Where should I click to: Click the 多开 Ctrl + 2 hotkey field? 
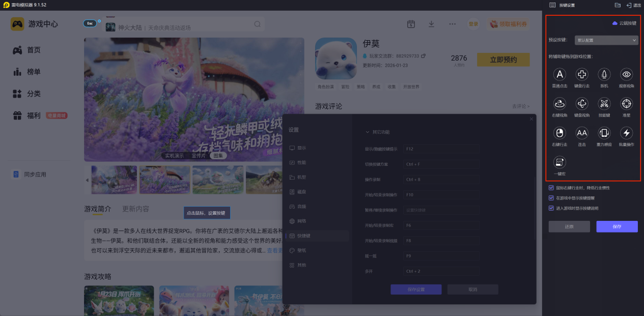click(441, 271)
